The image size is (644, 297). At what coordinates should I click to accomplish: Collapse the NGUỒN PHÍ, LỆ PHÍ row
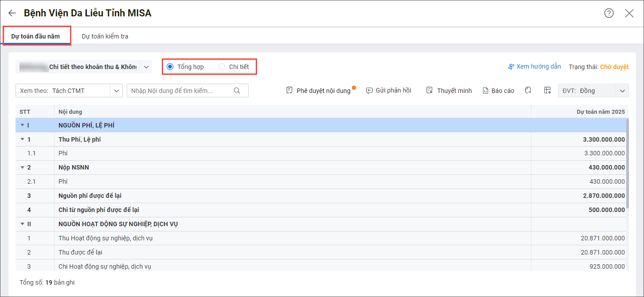[x=22, y=125]
